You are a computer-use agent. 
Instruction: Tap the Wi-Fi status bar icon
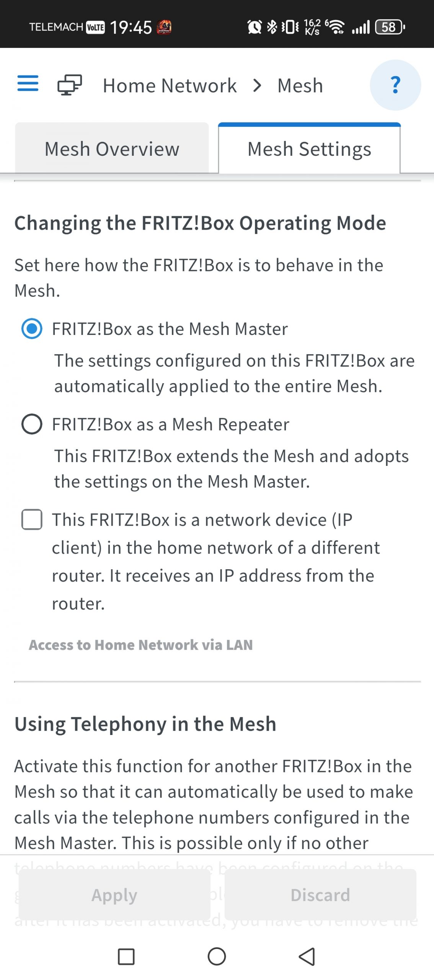[335, 27]
